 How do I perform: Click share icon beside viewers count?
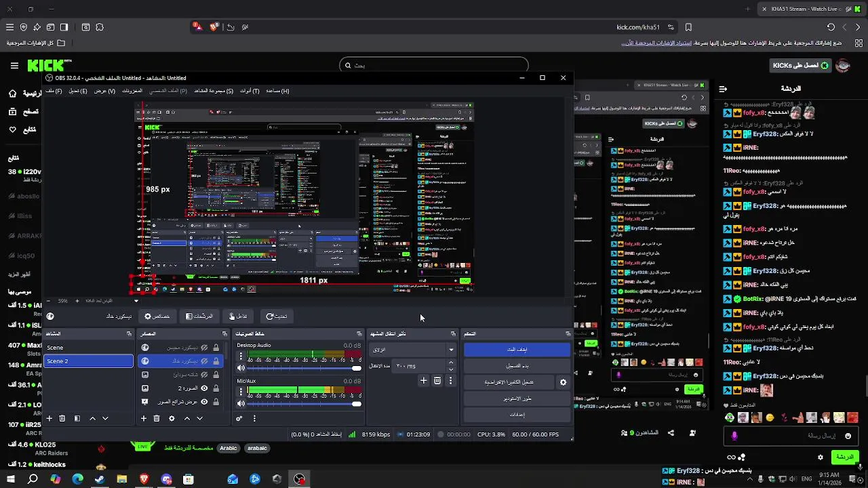pos(671,432)
